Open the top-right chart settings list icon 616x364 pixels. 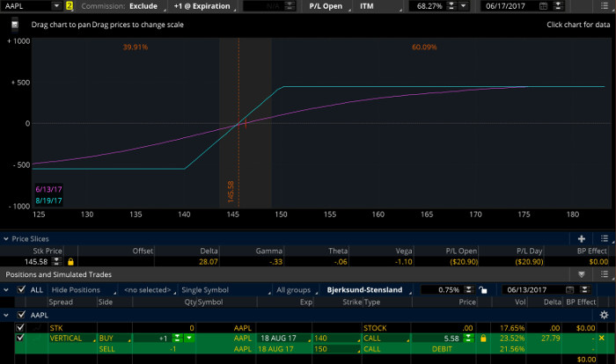(603, 6)
